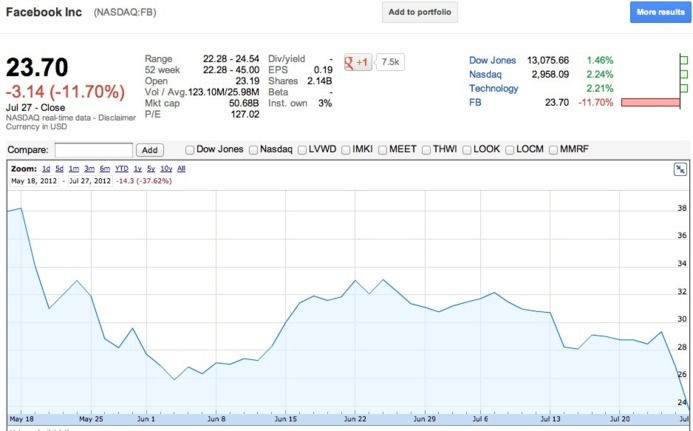Screen dimensions: 693x431
Task: Set chart zoom to 1d
Action: [x=46, y=169]
